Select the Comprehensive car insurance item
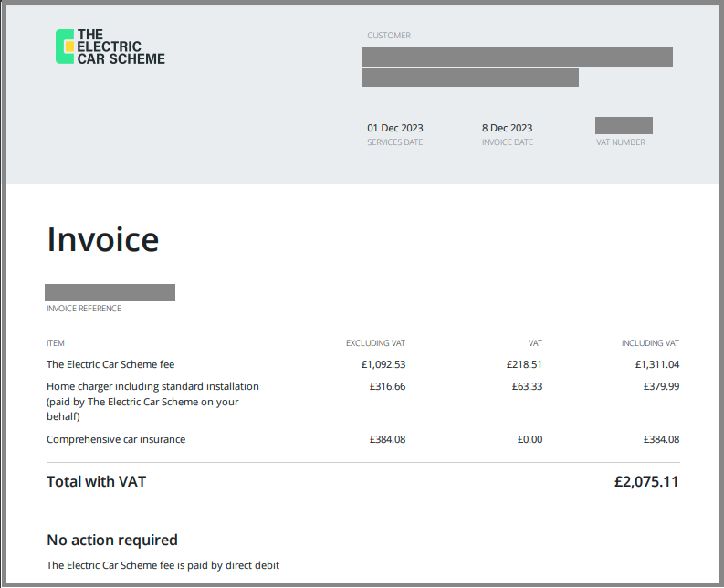Viewport: 724px width, 588px height. click(116, 439)
